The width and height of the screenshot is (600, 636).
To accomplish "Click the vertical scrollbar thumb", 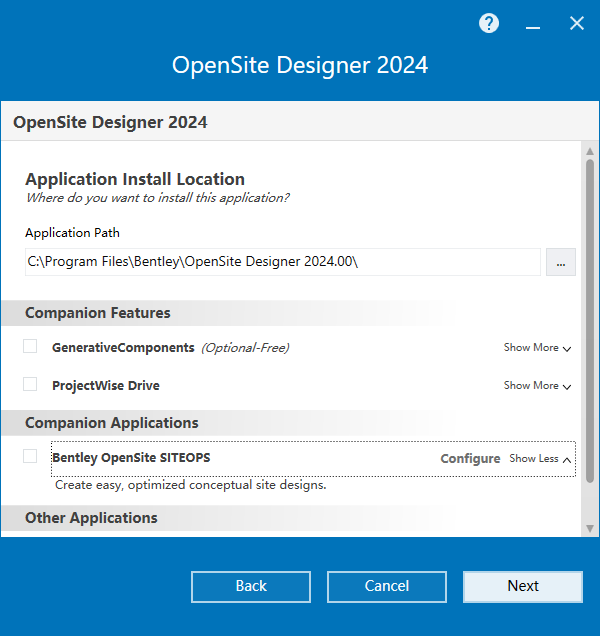I will tap(590, 321).
